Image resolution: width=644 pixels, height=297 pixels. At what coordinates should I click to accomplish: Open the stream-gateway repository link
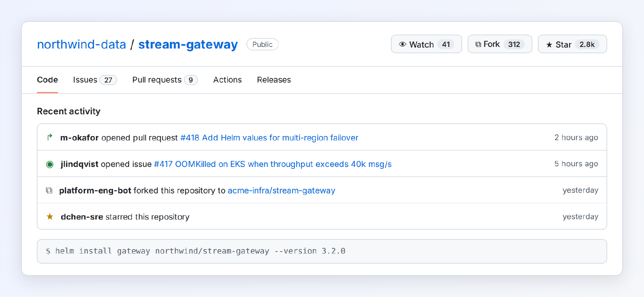[x=188, y=44]
